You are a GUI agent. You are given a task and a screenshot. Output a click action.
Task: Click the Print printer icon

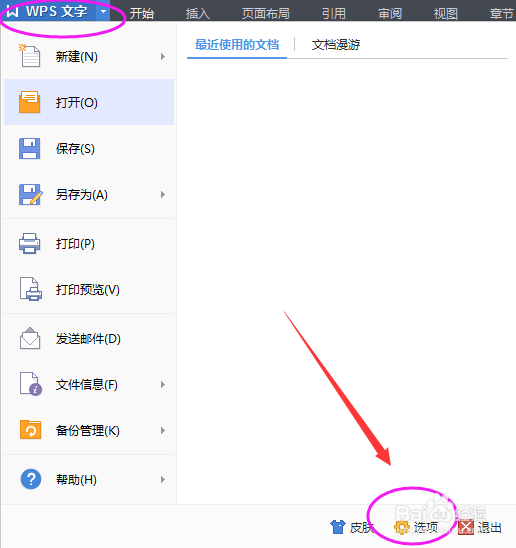coord(29,243)
